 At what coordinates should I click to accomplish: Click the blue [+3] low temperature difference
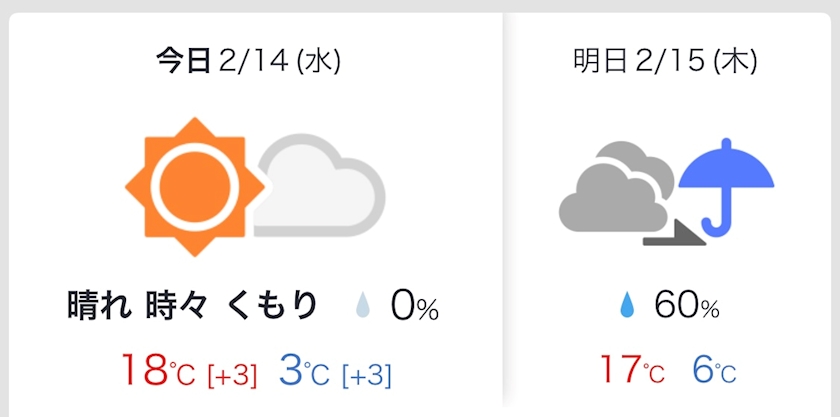point(366,375)
